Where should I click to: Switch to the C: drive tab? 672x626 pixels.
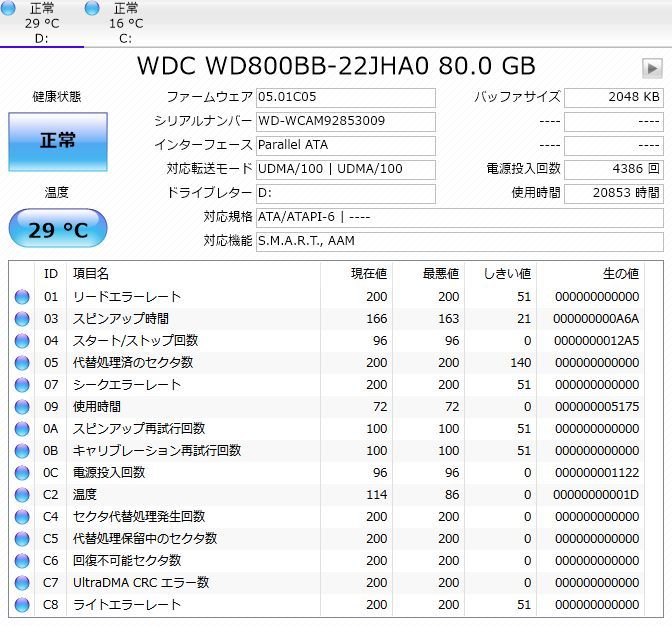coord(125,24)
